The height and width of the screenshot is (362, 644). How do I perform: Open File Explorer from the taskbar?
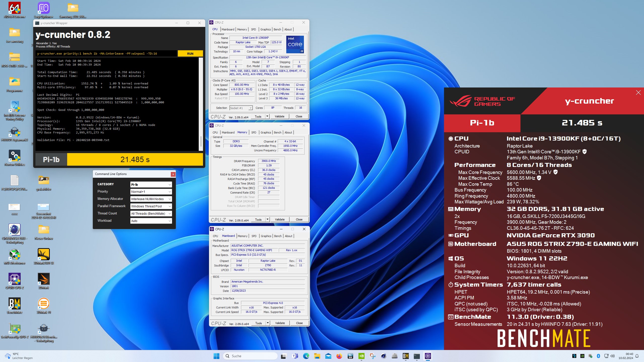[x=317, y=356]
